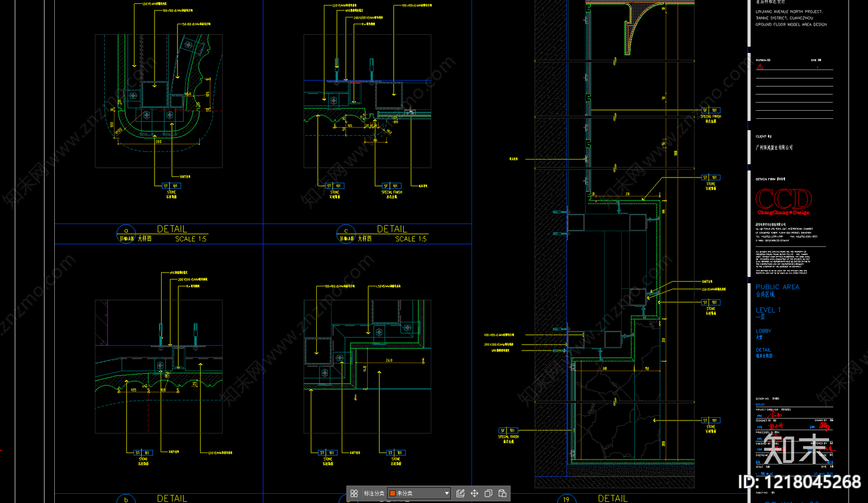Click the orange color swatch beside 未分类

point(393,493)
